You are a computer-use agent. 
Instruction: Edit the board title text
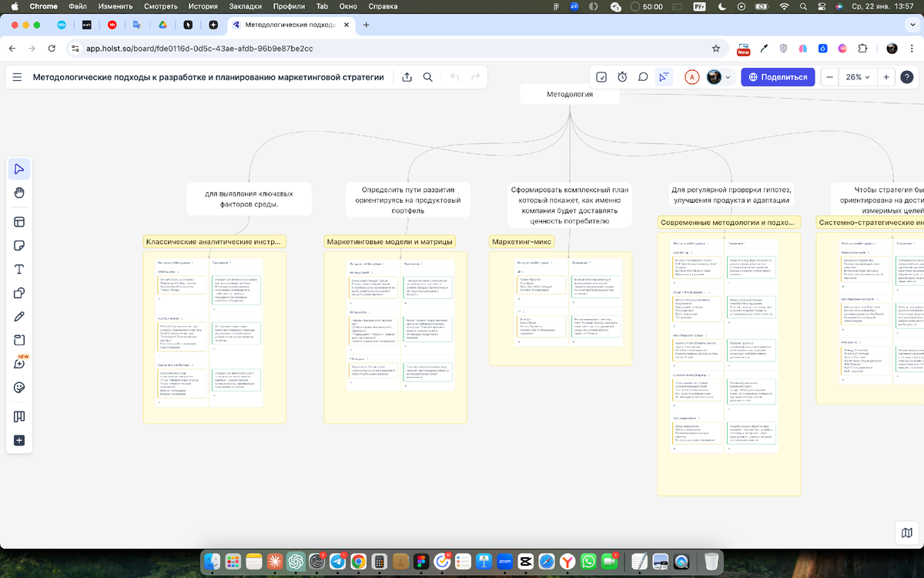tap(208, 77)
